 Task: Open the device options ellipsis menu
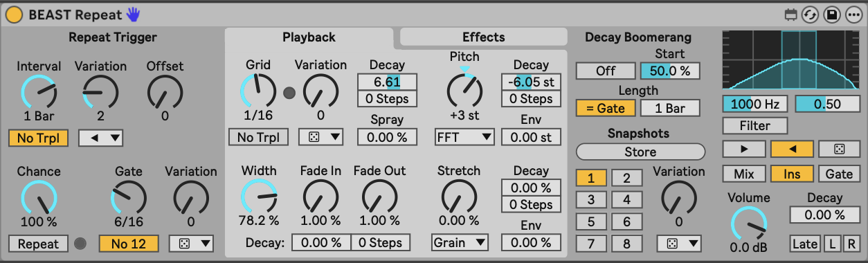tap(853, 15)
